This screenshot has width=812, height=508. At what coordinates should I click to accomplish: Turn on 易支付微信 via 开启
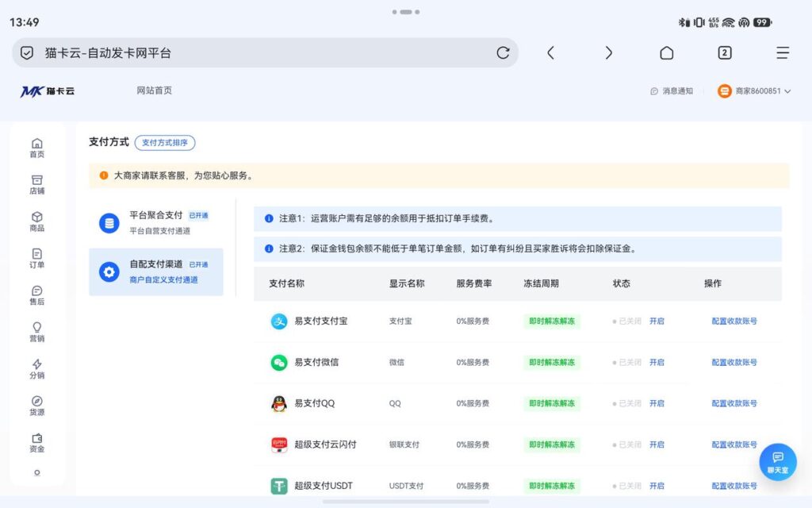657,362
